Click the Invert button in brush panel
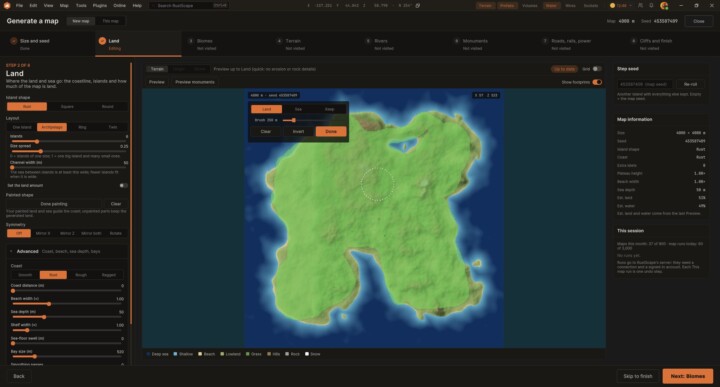Viewport: 720px width, 387px height. (298, 132)
